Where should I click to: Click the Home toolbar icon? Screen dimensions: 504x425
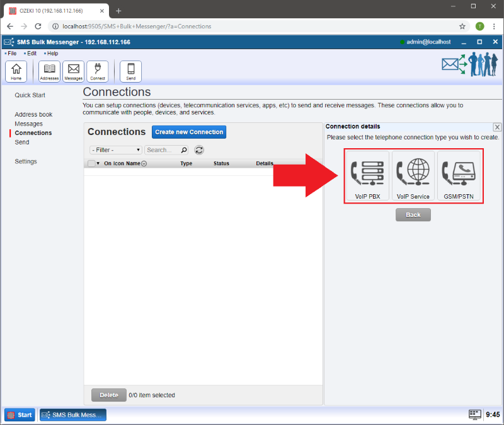coord(16,71)
